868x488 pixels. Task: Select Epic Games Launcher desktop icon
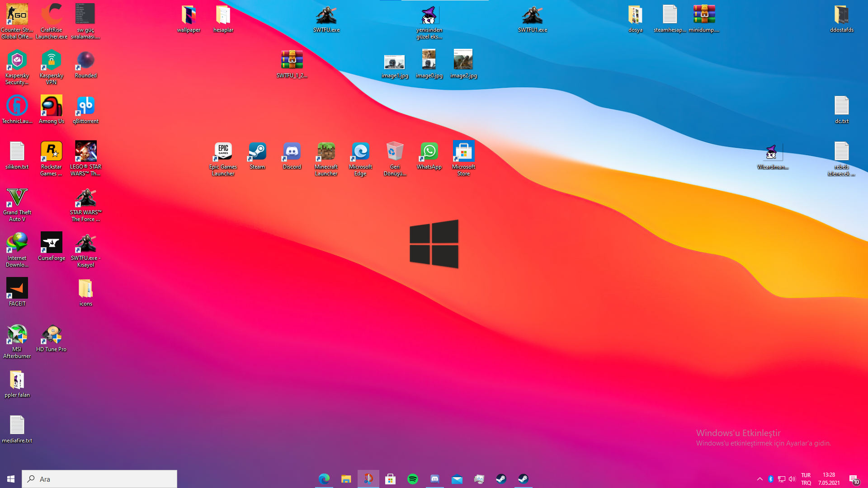click(x=223, y=158)
